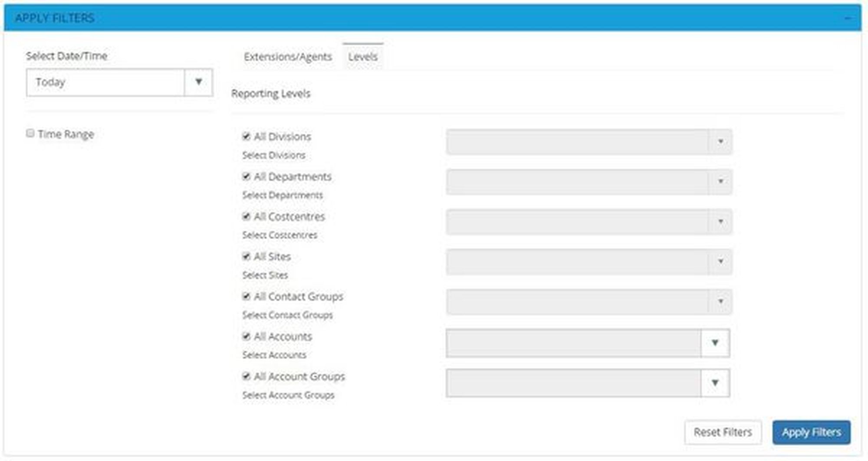This screenshot has width=868, height=461.
Task: Click the Select Account Groups input field
Action: [x=573, y=383]
